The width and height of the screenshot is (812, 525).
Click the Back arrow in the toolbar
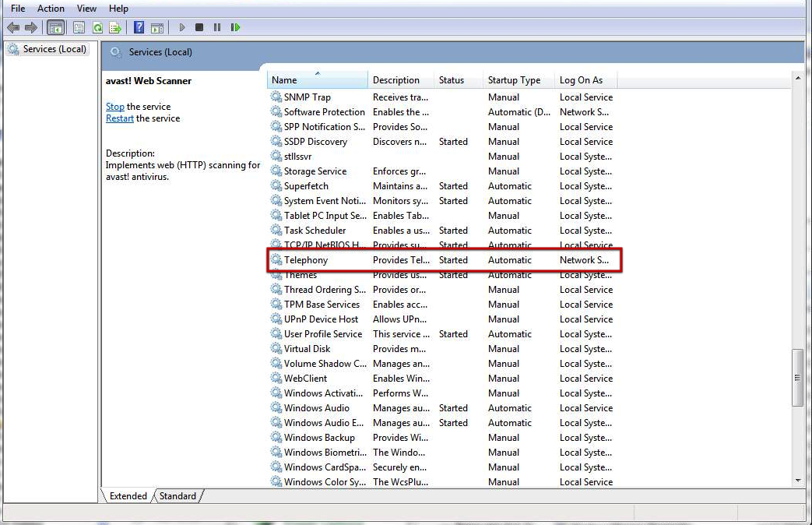pos(13,27)
